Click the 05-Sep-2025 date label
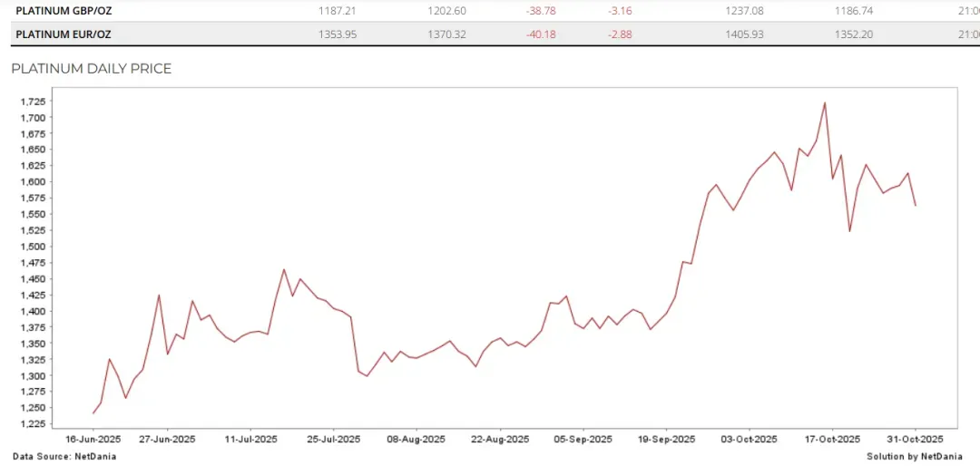The height and width of the screenshot is (475, 980). pyautogui.click(x=583, y=439)
